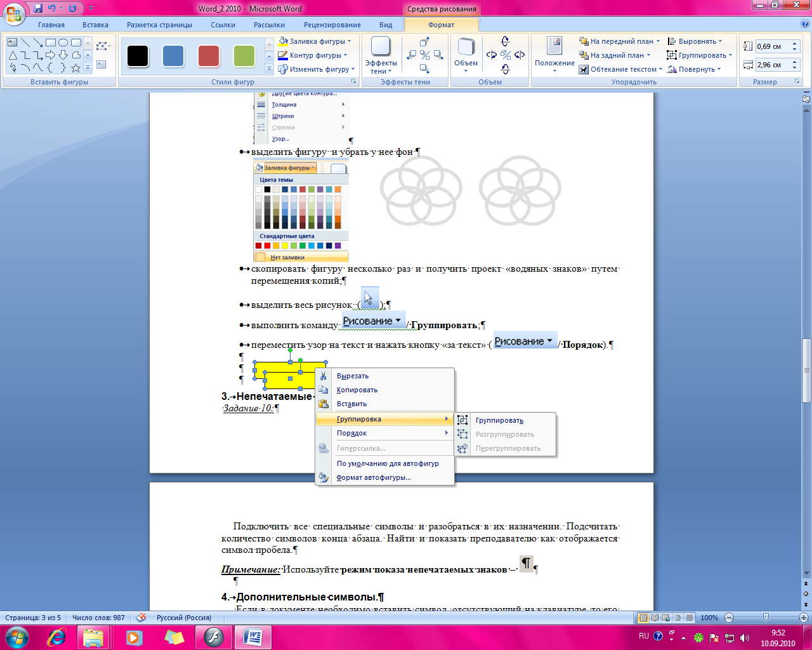Click the spell-check status icon
The height and width of the screenshot is (650, 812).
click(141, 618)
